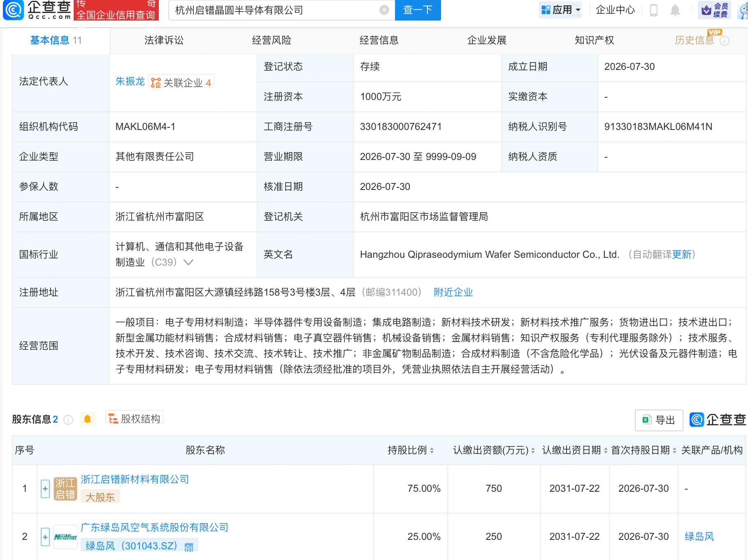The height and width of the screenshot is (560, 748).
Task: Open the mobile phone icon in the header
Action: (x=653, y=10)
